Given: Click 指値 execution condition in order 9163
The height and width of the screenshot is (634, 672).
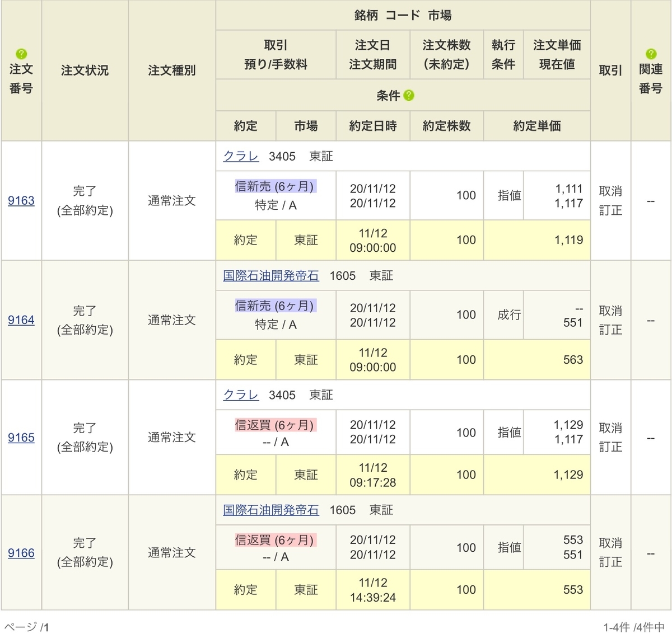Looking at the screenshot, I should (510, 195).
